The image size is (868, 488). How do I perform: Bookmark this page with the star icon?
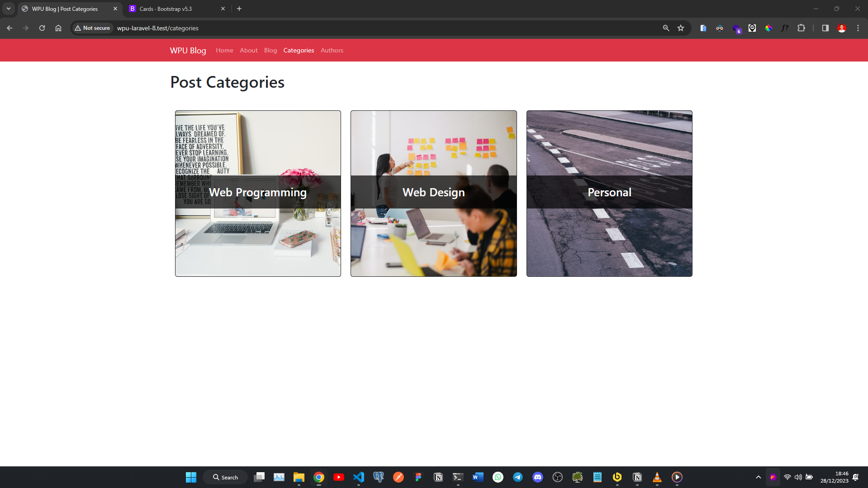(681, 28)
